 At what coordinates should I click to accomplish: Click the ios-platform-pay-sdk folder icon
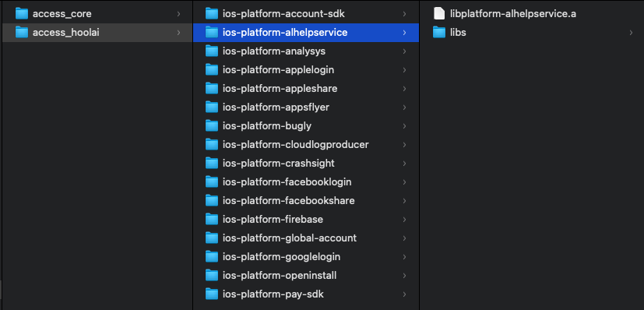(212, 294)
